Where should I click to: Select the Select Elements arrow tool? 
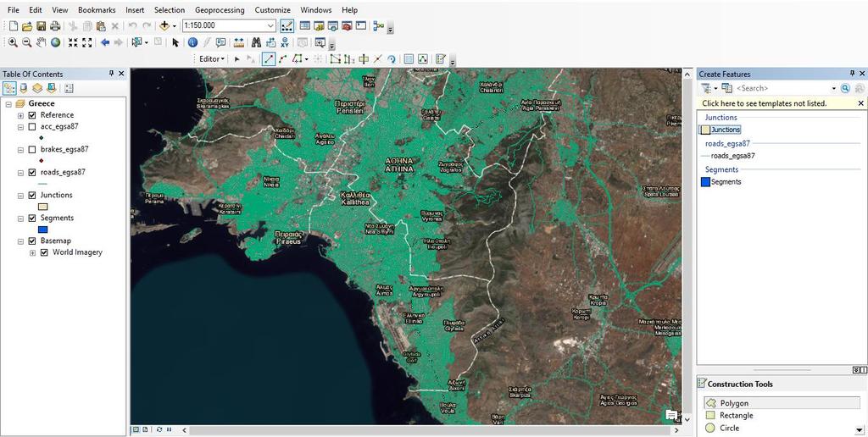pyautogui.click(x=175, y=42)
